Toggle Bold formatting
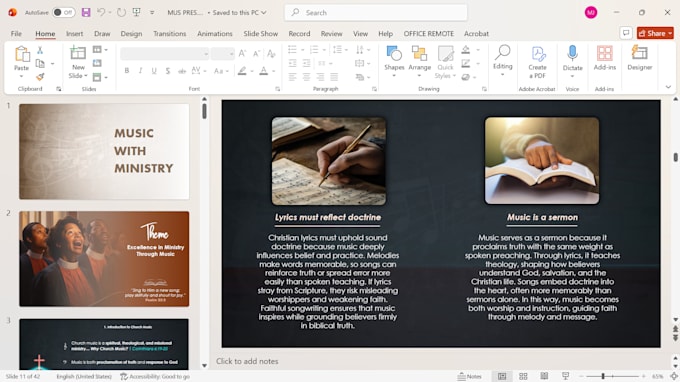This screenshot has height=382, width=680. [x=127, y=71]
